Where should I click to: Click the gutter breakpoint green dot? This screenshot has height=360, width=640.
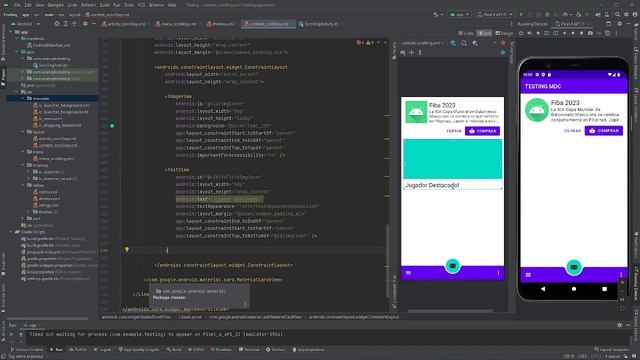[112, 126]
